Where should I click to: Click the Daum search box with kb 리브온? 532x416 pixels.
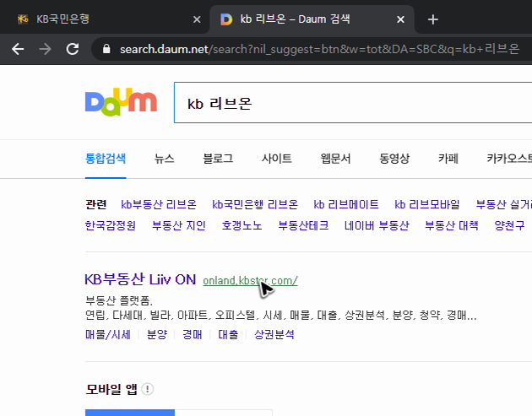353,103
